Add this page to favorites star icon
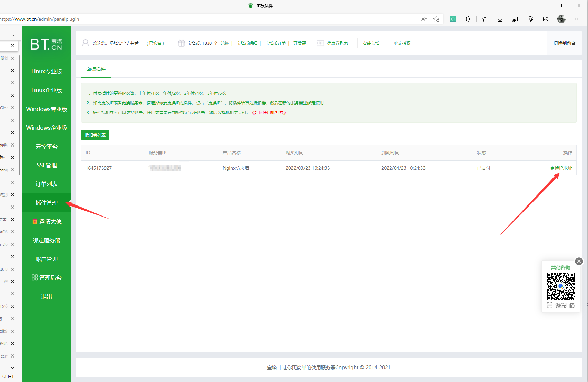 point(437,19)
